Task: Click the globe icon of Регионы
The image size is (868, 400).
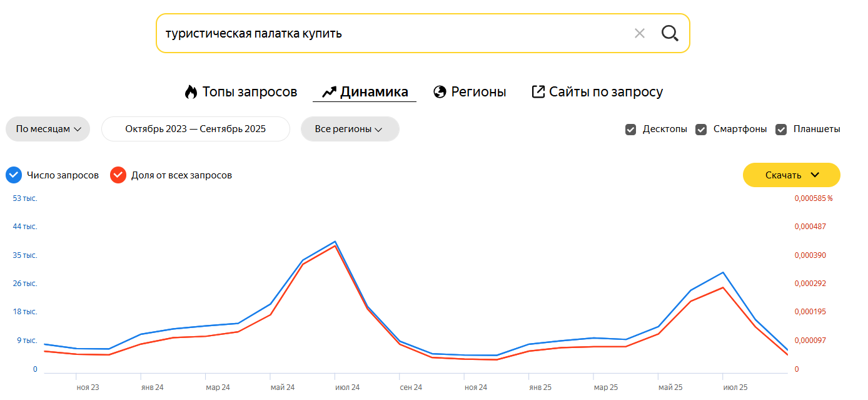Action: pos(440,92)
